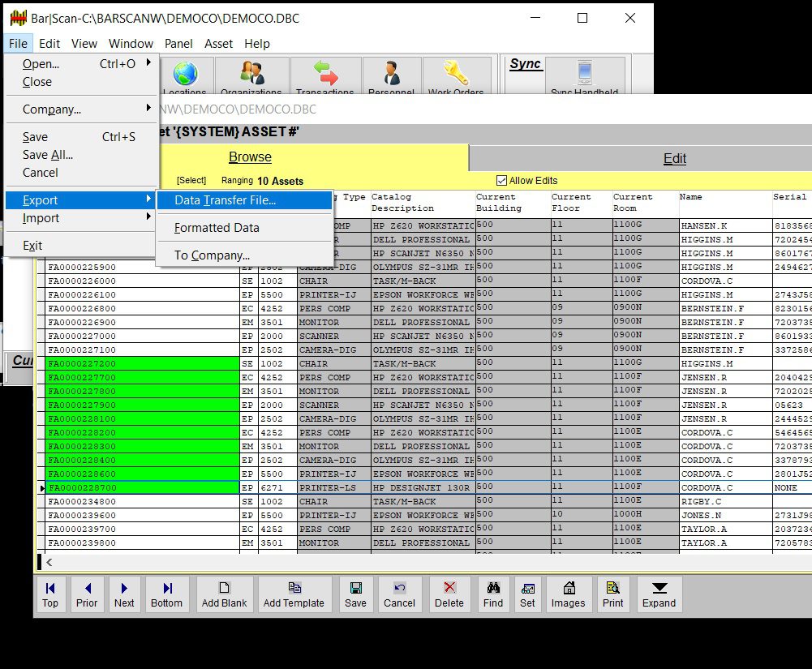Click the Delete red X button
Image resolution: width=812 pixels, height=669 pixels.
pos(449,594)
